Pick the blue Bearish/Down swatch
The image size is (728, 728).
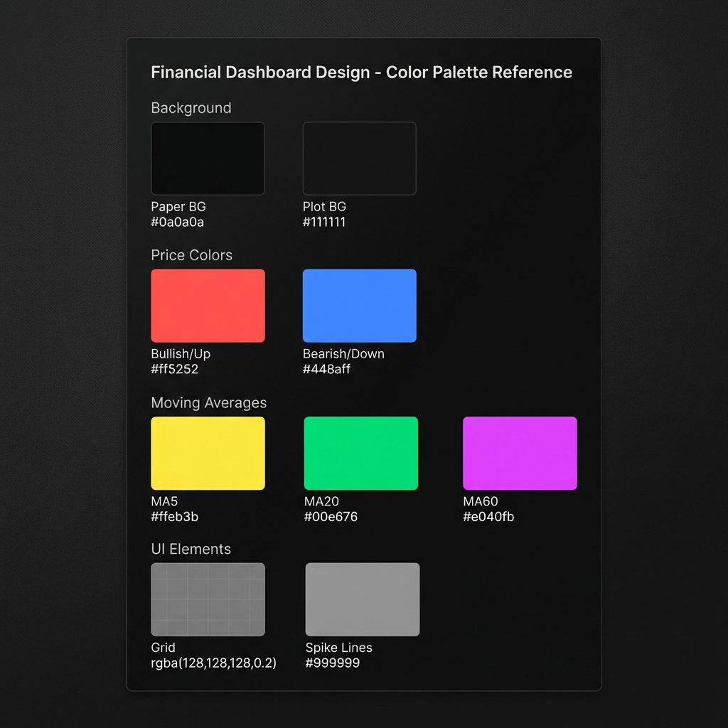359,306
